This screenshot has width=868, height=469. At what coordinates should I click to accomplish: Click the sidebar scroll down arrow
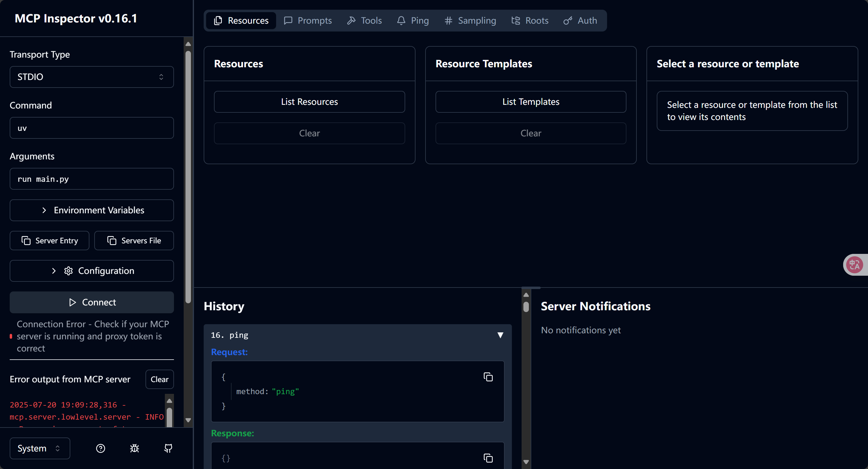(188, 420)
